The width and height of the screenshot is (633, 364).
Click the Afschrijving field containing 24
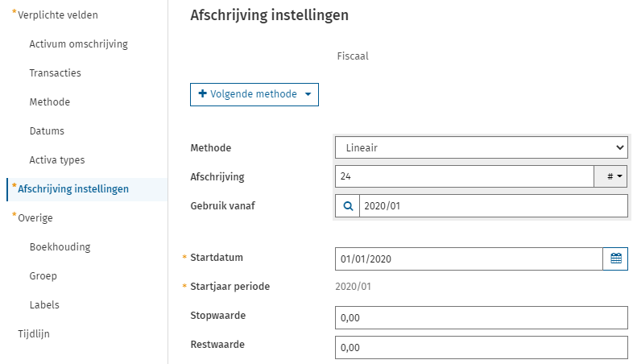tap(464, 176)
